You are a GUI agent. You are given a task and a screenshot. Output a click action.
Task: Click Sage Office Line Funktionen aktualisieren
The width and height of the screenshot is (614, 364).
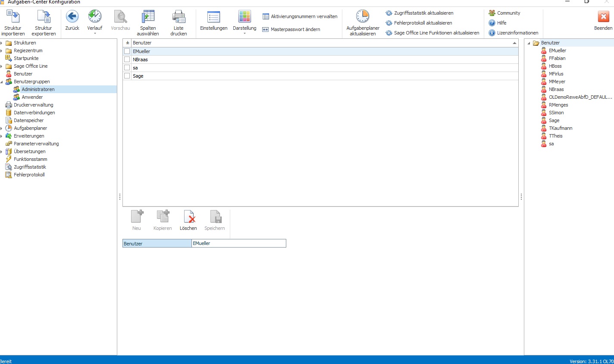(x=432, y=33)
